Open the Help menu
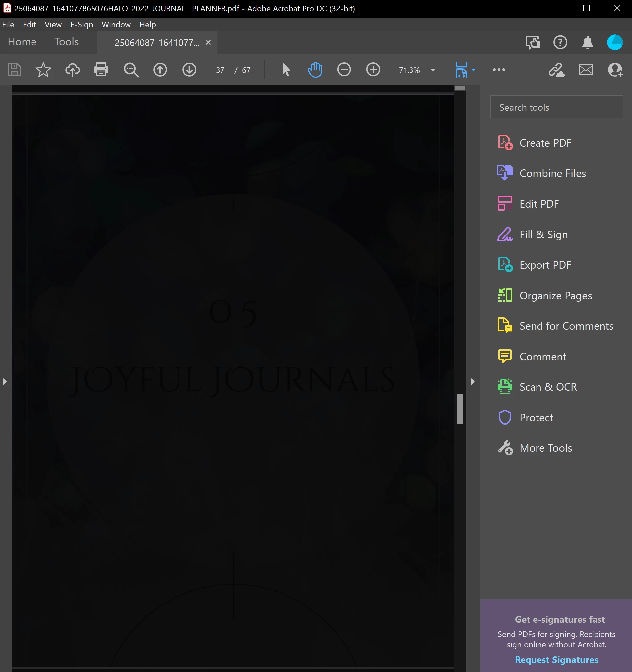This screenshot has width=632, height=672. [147, 24]
